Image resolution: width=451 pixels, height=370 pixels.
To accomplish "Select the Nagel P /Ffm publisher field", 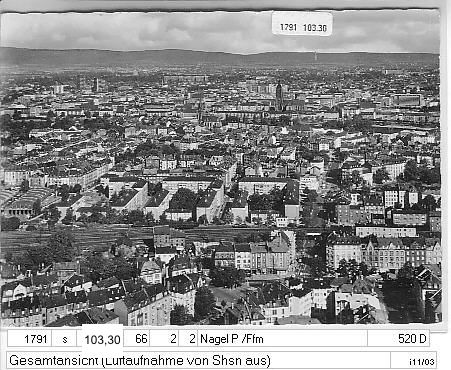I will click(282, 339).
